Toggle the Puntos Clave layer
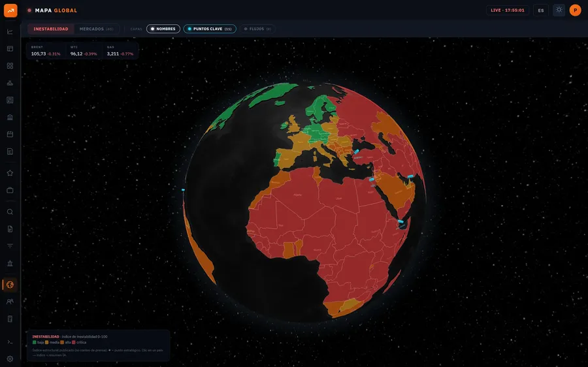 pos(210,29)
